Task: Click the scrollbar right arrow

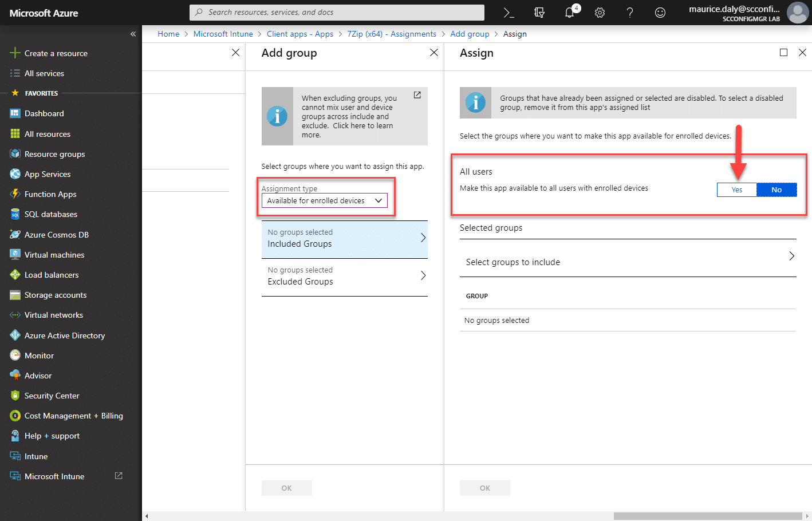Action: coord(807,516)
